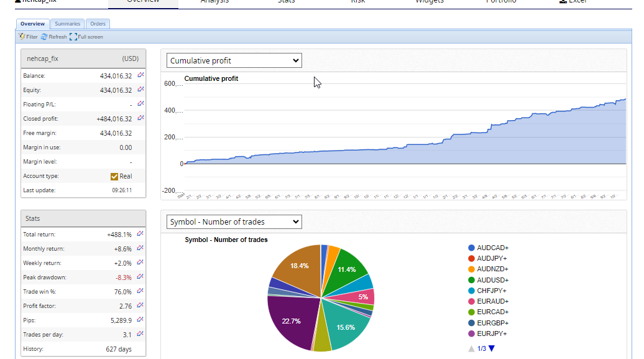644x359 pixels.
Task: Toggle the Real account type checkbox
Action: (x=114, y=176)
